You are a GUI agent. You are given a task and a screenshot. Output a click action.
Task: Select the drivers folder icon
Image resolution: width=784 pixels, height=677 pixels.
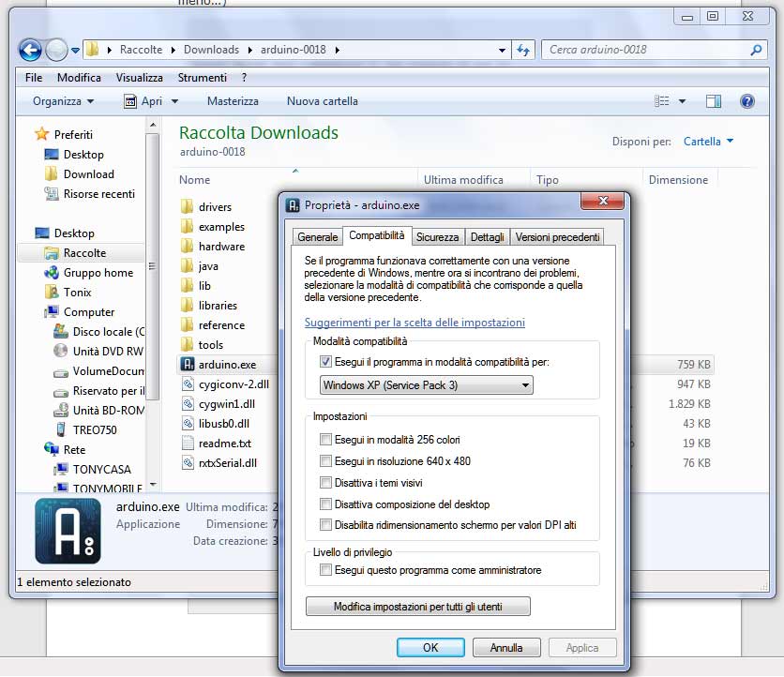coord(187,206)
